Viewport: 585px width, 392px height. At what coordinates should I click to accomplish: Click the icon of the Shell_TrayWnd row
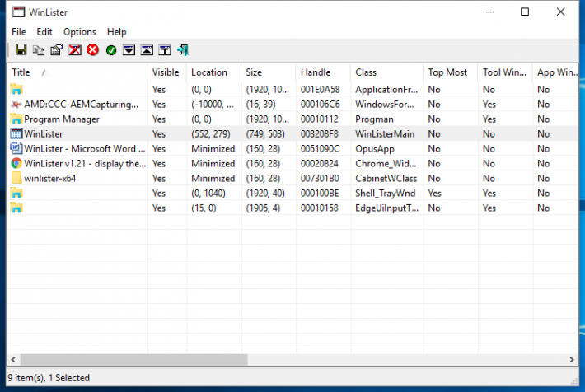click(x=16, y=193)
